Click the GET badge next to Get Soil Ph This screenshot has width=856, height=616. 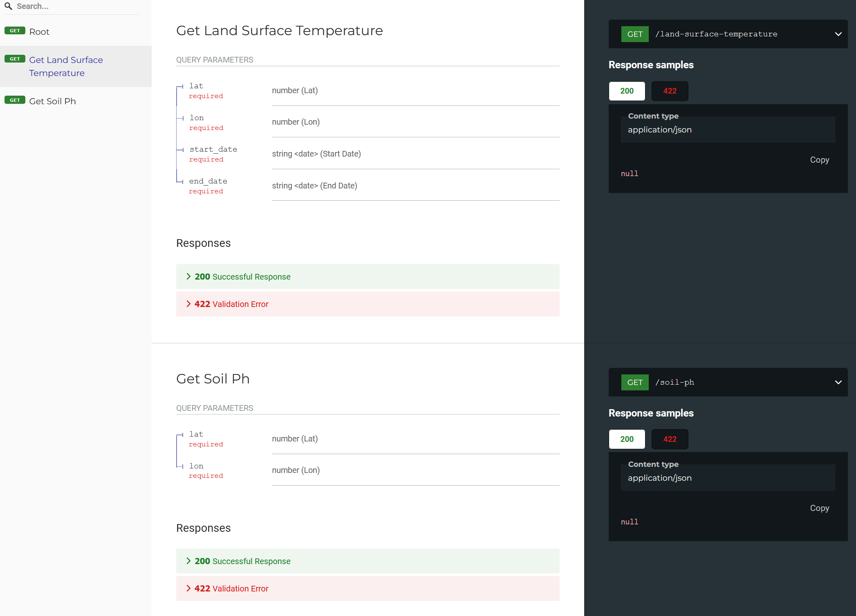[15, 101]
